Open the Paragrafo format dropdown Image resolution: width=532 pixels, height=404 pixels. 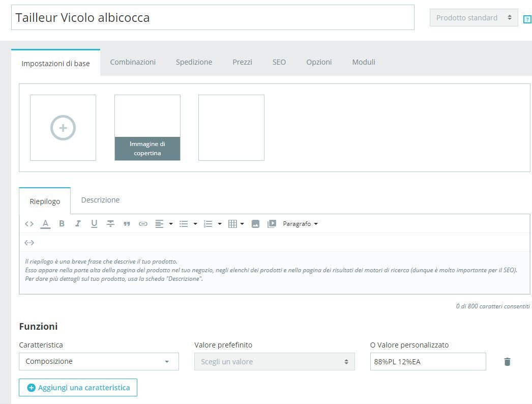[300, 224]
